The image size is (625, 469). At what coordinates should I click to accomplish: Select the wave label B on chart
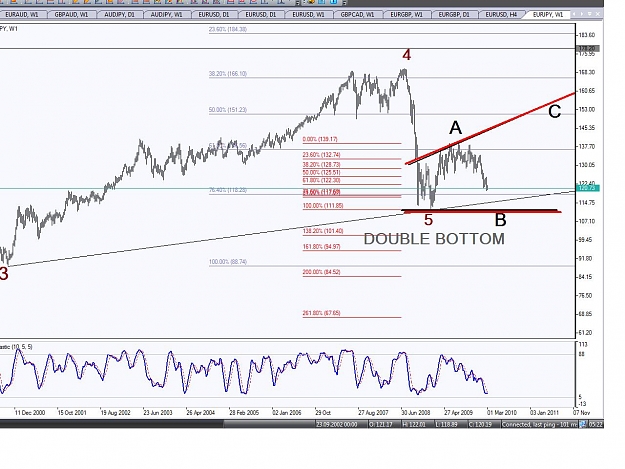point(500,220)
